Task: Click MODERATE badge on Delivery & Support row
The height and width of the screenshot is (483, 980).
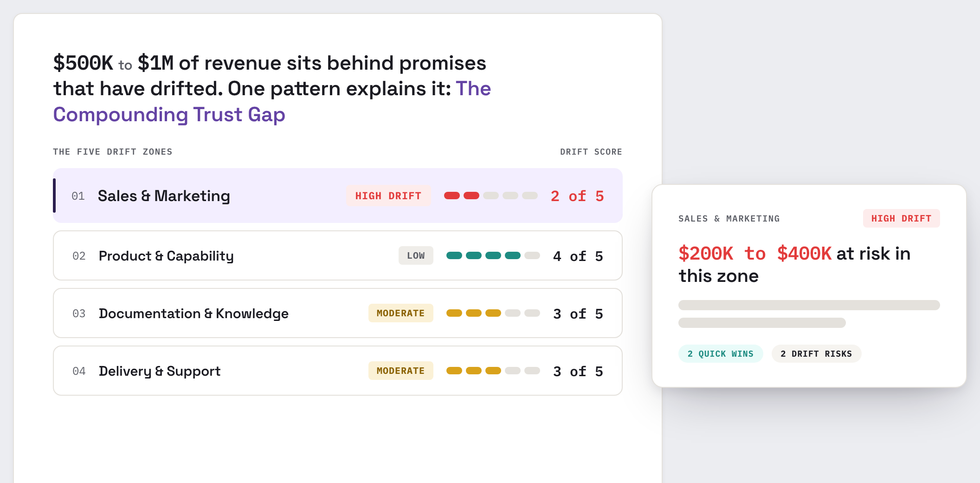Action: tap(400, 371)
